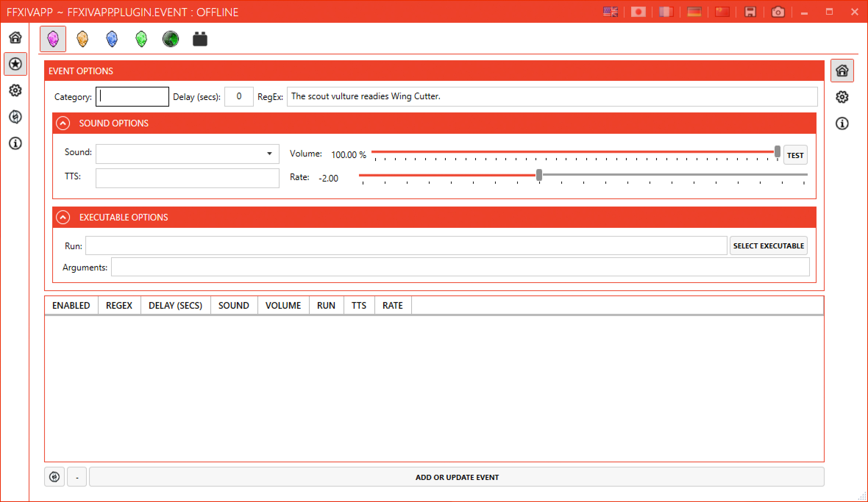
Task: Open the green radar plugin tab
Action: tap(171, 39)
